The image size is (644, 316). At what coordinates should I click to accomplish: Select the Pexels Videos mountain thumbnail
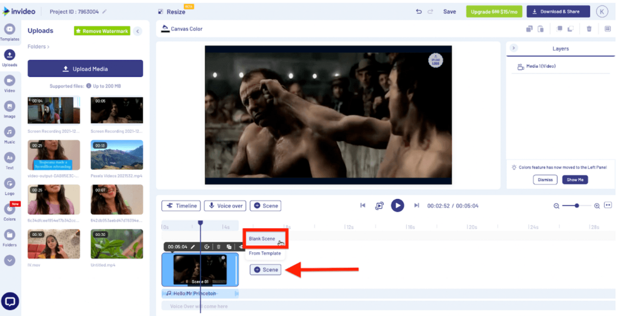point(117,155)
